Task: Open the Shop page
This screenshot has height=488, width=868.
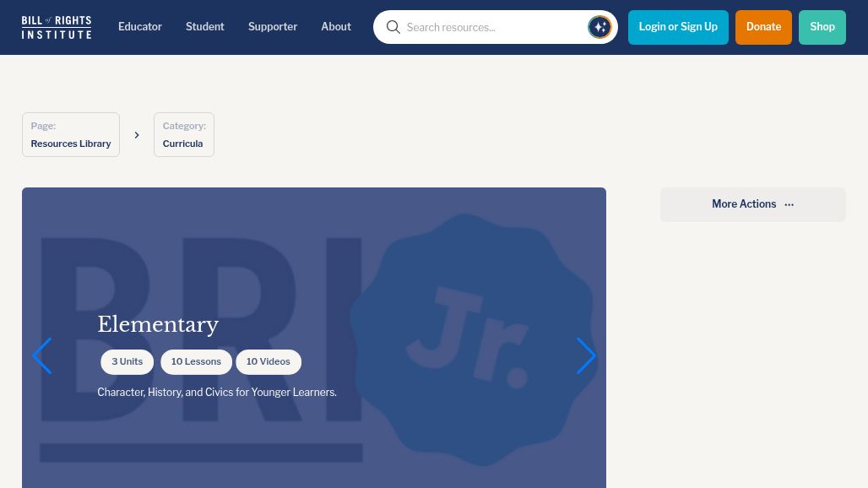Action: click(x=822, y=27)
